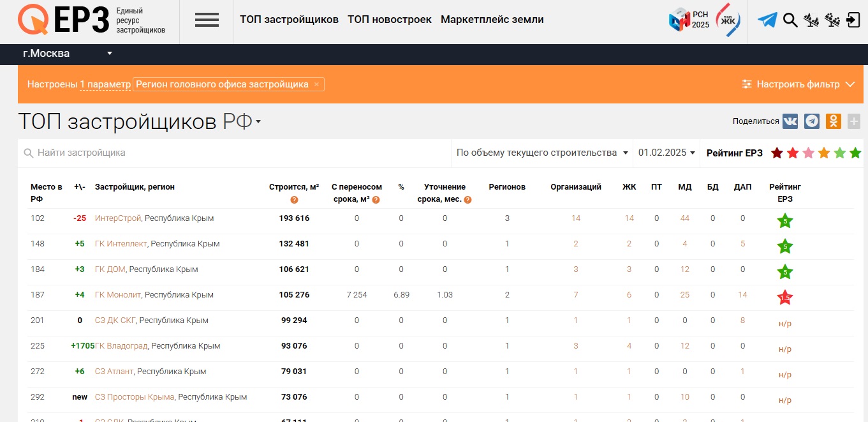
Task: Click СЗ Просторы Крыма's МД count 10
Action: [x=685, y=397]
